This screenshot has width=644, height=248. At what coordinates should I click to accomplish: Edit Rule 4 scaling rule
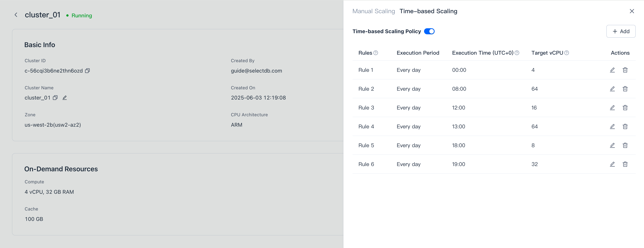(612, 126)
